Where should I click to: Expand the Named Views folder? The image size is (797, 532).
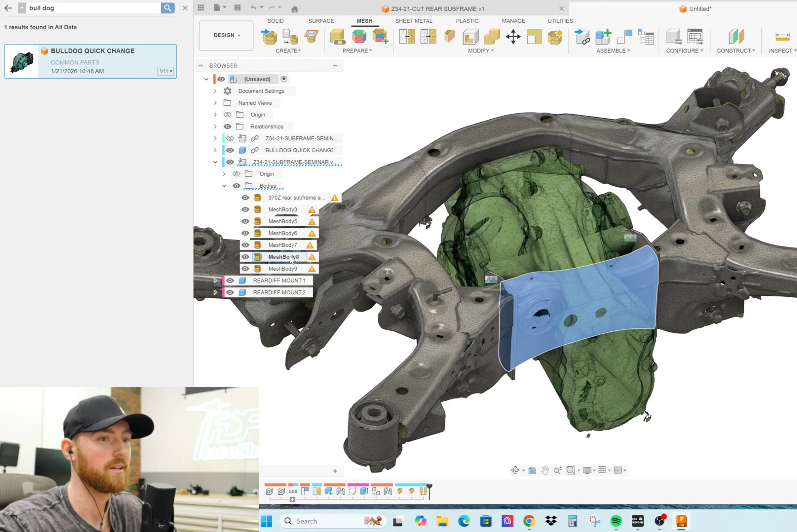pyautogui.click(x=215, y=103)
